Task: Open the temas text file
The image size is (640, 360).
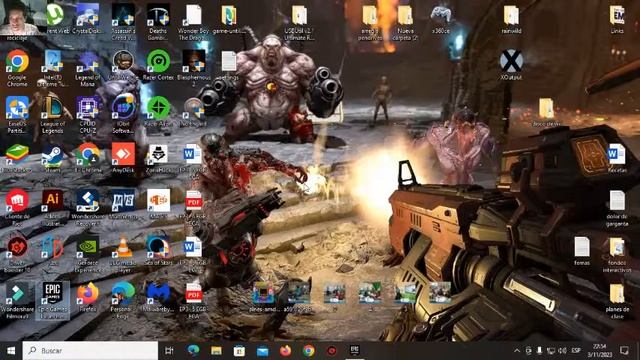Action: tap(582, 251)
